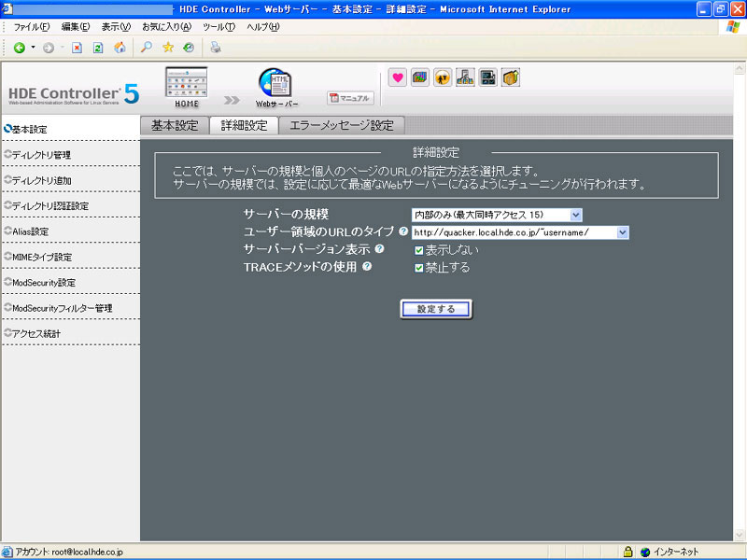Click the page scrollbar up arrow
Screen dimensions: 747x560
(740, 69)
